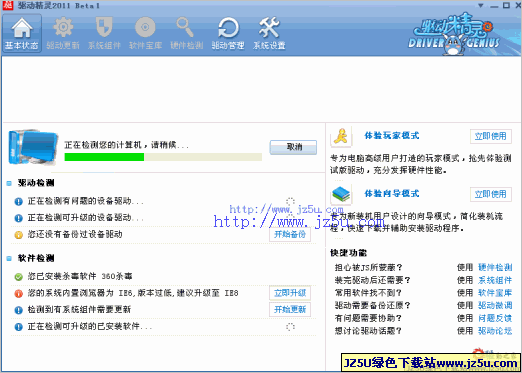Click info icon beside 正在检测可升级的设备驱动

point(19,218)
